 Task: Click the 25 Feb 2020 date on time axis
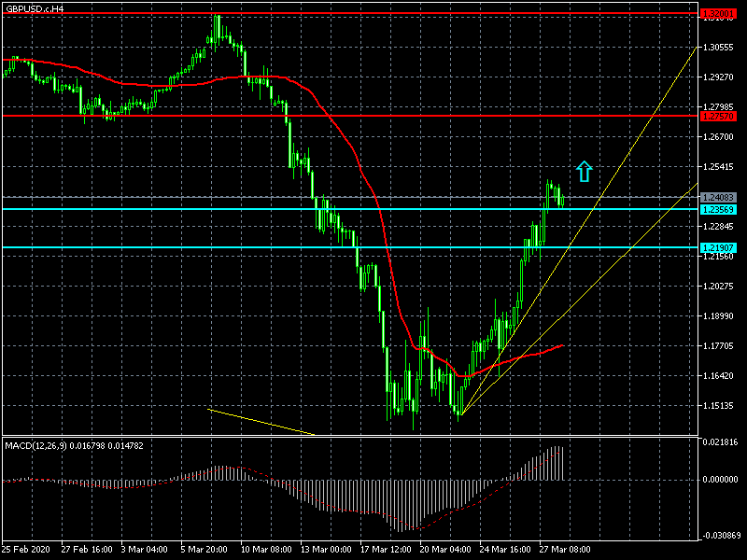(x=25, y=549)
